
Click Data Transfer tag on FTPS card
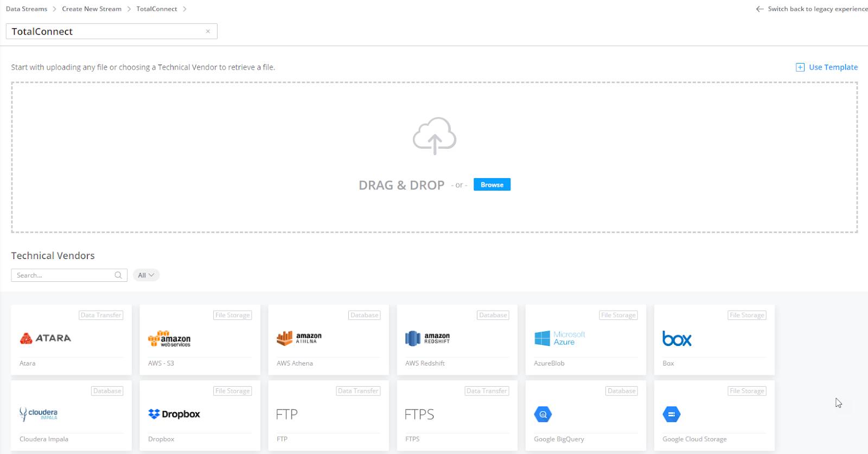point(487,391)
